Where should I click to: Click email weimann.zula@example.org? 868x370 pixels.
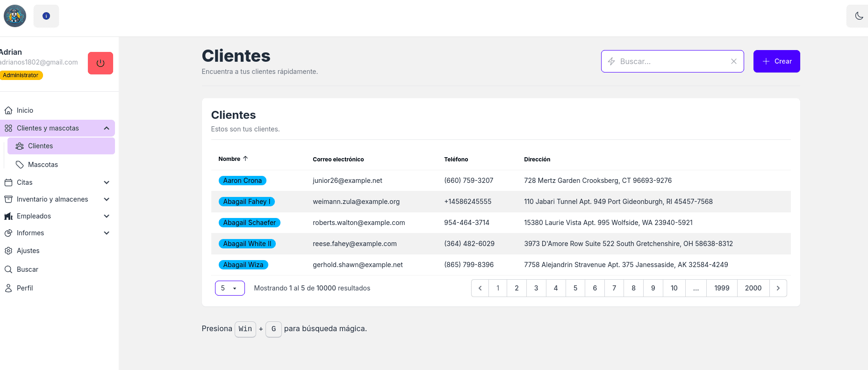[356, 202]
